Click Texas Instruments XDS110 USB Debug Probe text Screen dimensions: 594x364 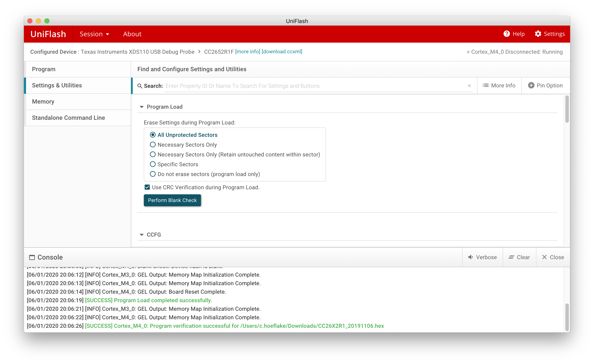pyautogui.click(x=138, y=52)
